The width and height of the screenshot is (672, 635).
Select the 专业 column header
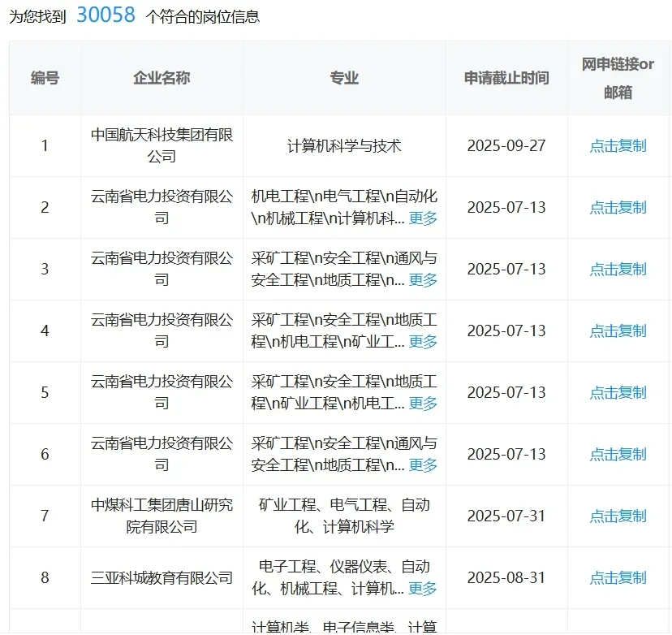[344, 78]
